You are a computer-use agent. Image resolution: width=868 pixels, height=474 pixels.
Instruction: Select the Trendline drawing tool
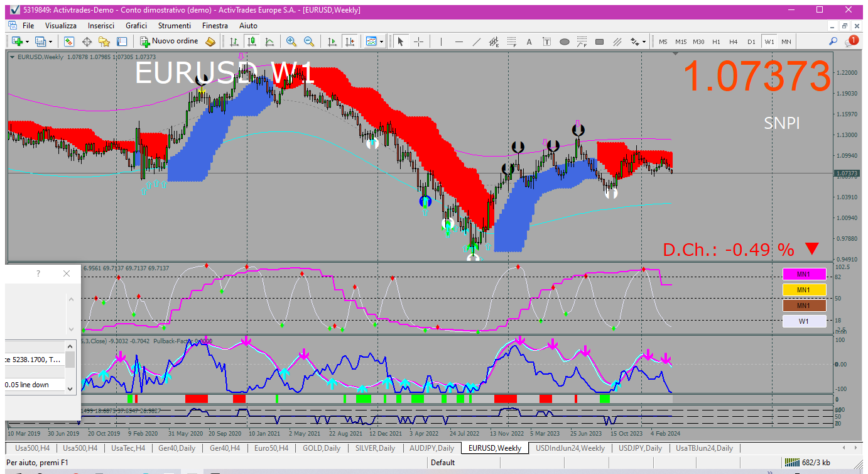coord(477,41)
